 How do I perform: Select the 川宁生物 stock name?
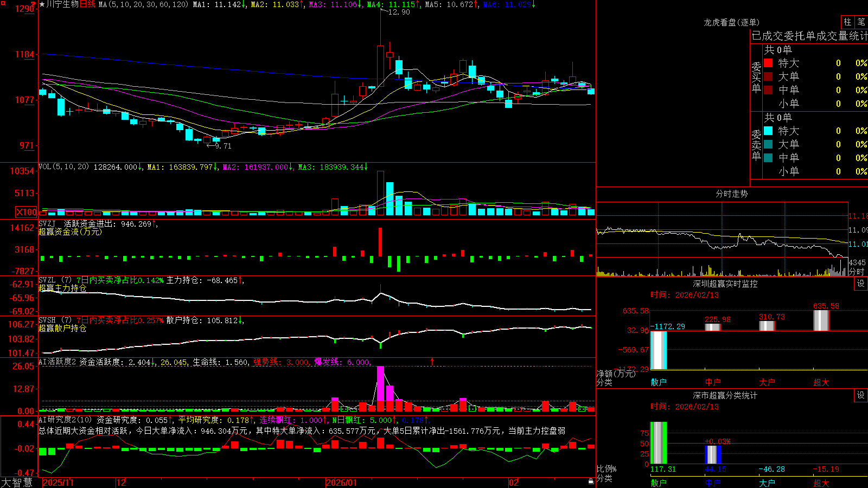click(x=62, y=4)
